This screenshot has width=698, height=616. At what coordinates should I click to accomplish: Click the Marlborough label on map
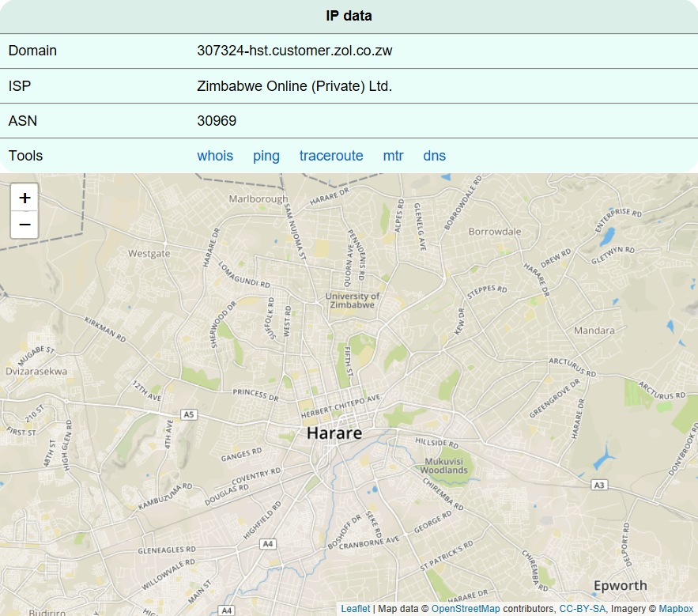pyautogui.click(x=258, y=199)
